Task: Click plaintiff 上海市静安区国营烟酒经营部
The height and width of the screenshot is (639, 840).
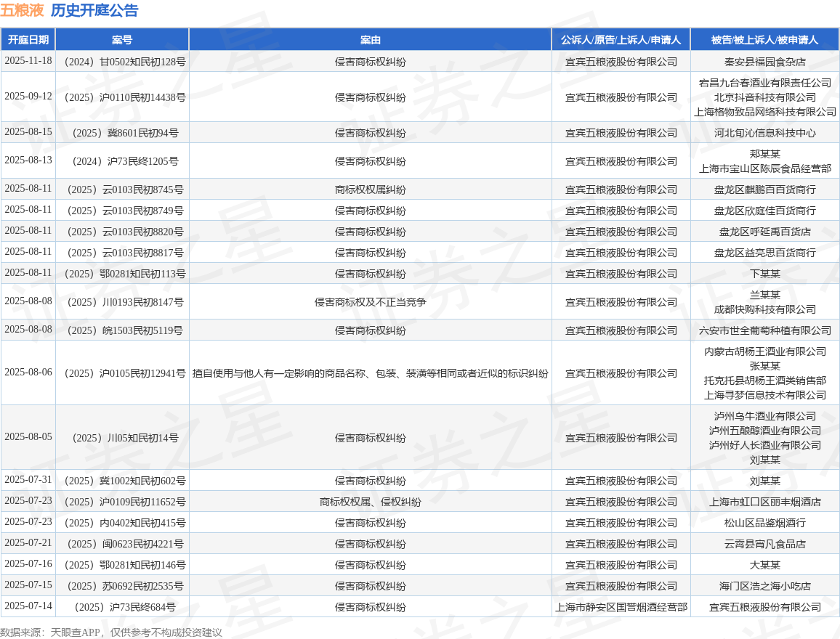Action: tap(621, 607)
